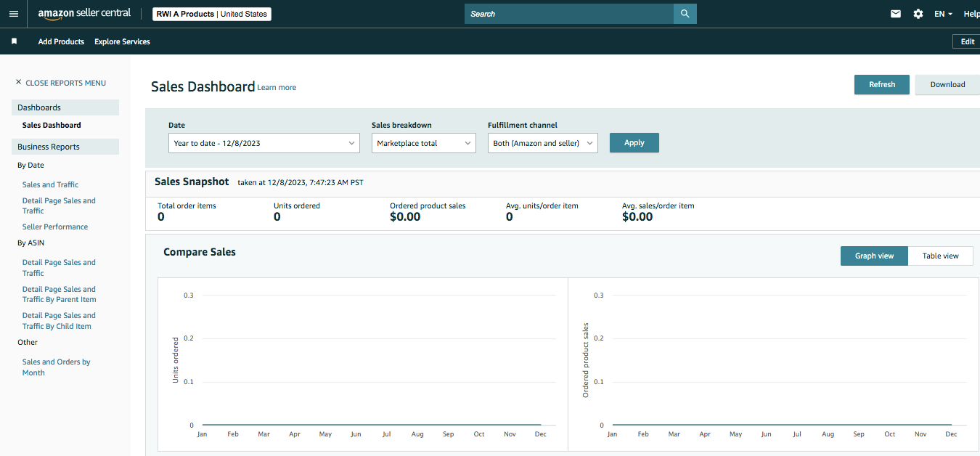
Task: Open the hamburger navigation menu
Action: tap(13, 14)
